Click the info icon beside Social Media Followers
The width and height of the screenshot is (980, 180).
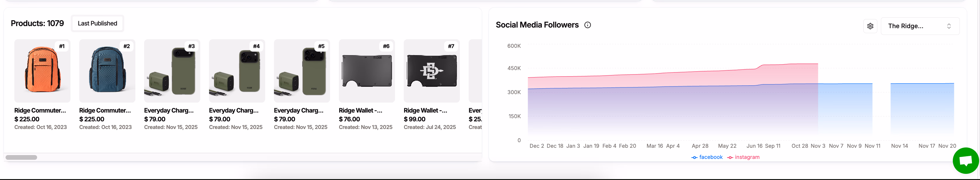(x=587, y=25)
